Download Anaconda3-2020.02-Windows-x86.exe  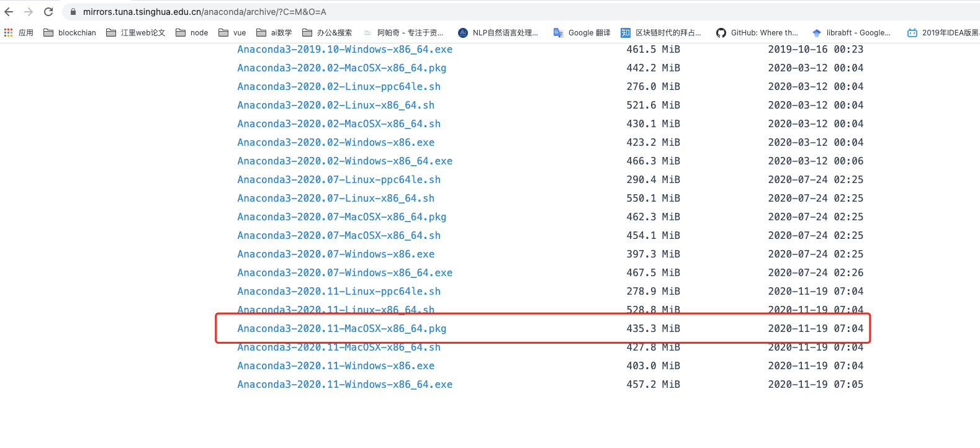(x=336, y=143)
